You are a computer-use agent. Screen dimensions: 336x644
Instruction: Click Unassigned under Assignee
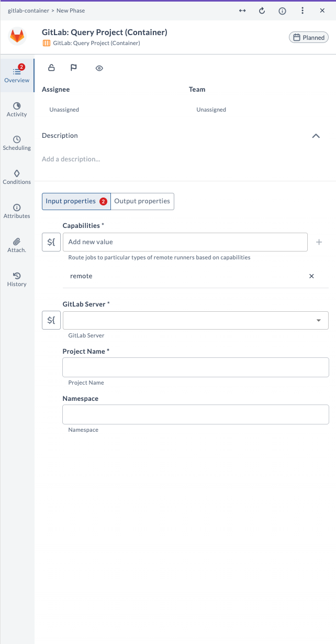[64, 110]
